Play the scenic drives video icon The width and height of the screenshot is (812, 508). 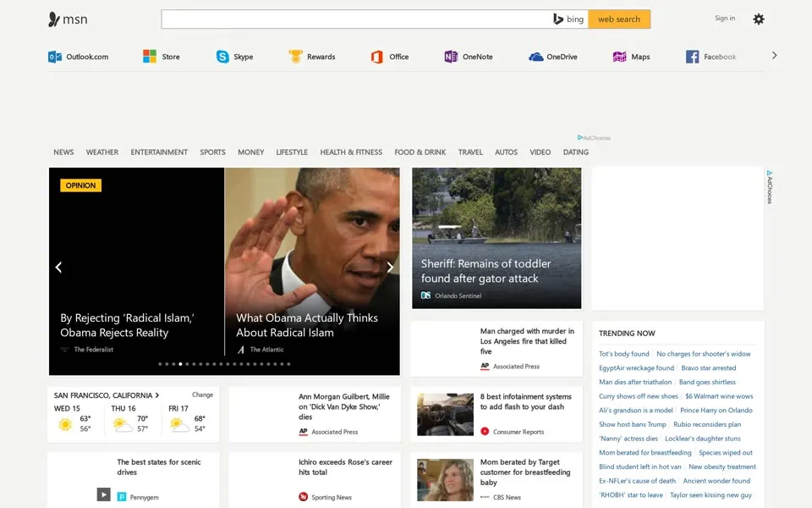click(x=103, y=494)
